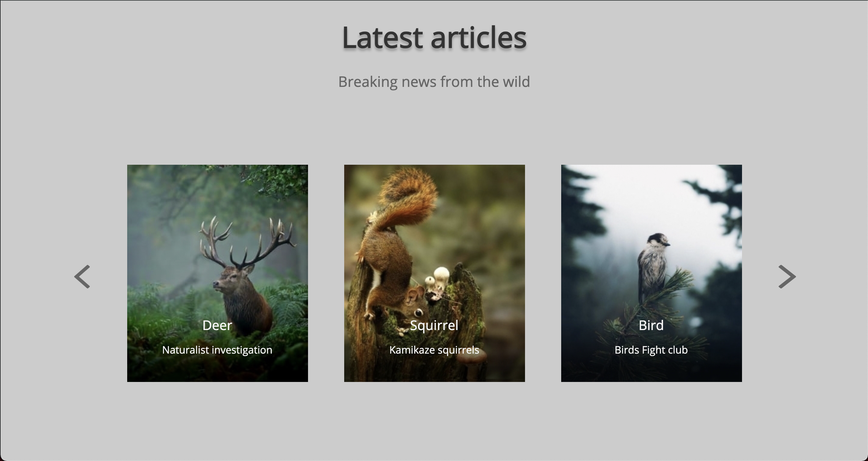Click the Squirrel title on the middle card
This screenshot has height=461, width=868.
pyautogui.click(x=434, y=325)
